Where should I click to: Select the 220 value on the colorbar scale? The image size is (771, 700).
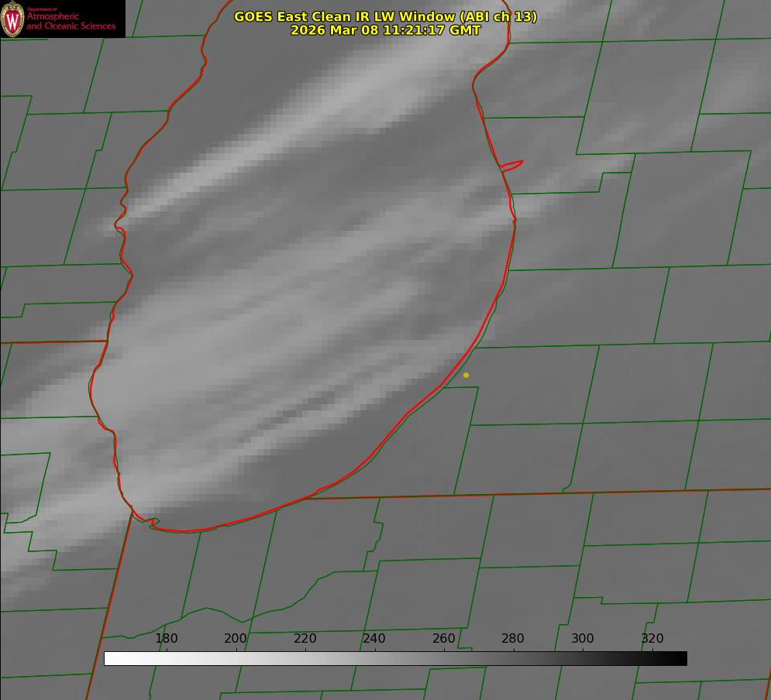pyautogui.click(x=305, y=639)
